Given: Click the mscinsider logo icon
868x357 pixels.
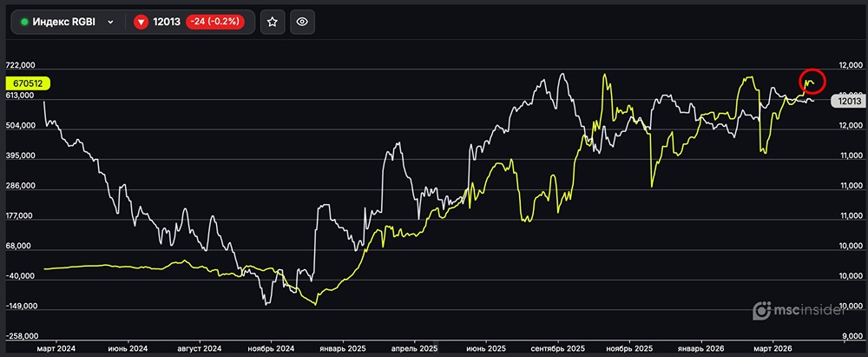Looking at the screenshot, I should (x=761, y=310).
